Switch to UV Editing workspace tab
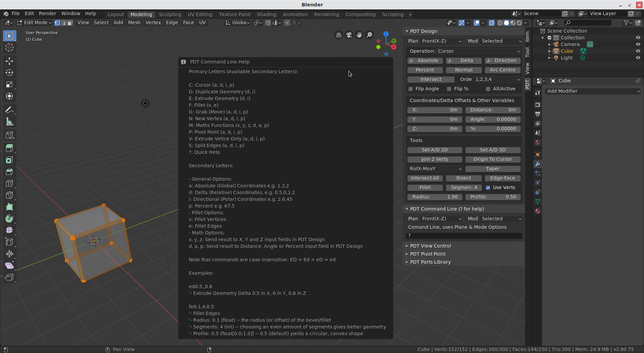Viewport: 644px width, 353px height. point(200,14)
